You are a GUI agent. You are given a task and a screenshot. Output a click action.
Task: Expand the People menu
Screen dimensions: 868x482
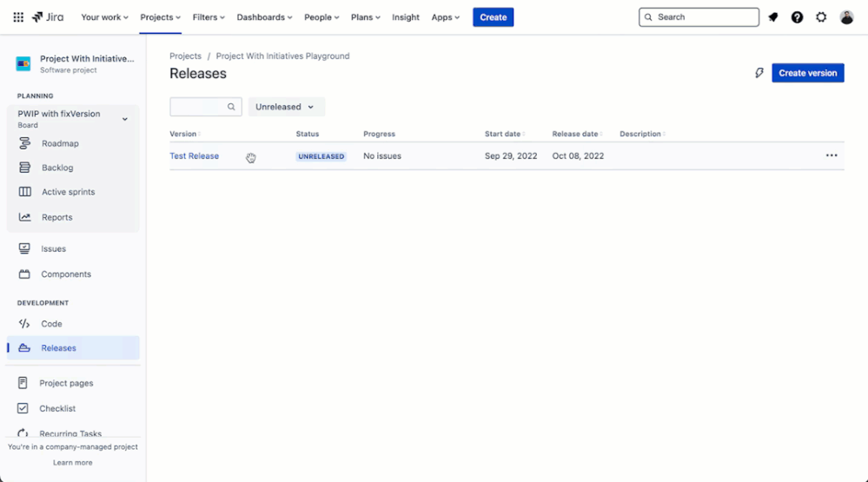point(321,17)
